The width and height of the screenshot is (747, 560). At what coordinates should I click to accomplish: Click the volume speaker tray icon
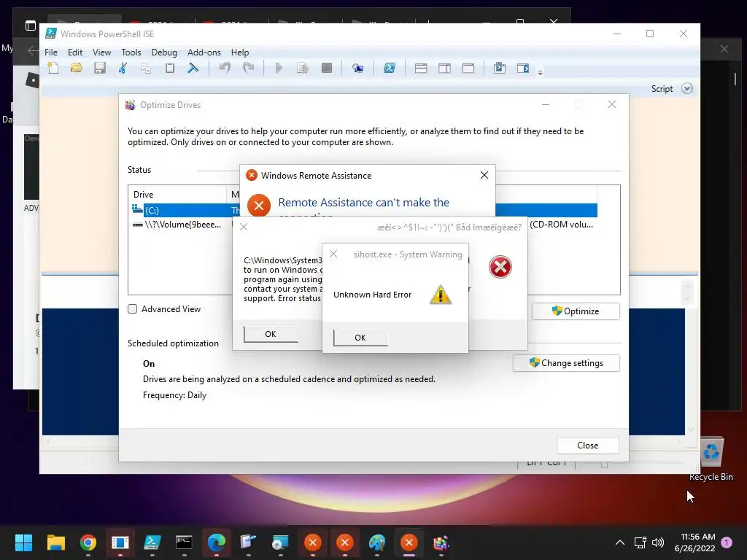pos(658,542)
